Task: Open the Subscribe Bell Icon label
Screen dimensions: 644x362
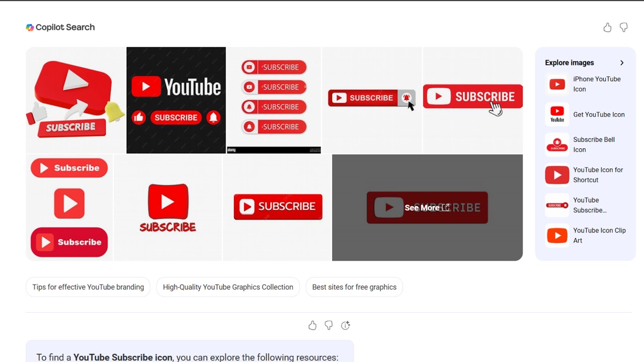Action: click(x=594, y=145)
